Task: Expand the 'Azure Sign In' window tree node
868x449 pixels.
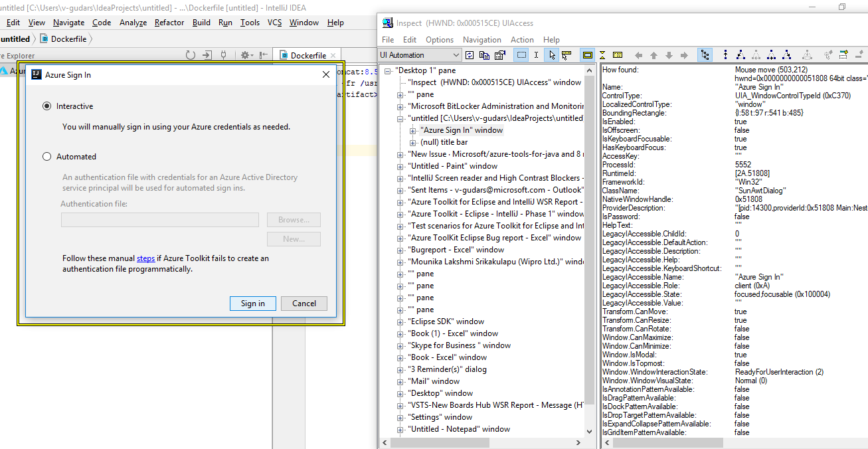Action: (413, 130)
